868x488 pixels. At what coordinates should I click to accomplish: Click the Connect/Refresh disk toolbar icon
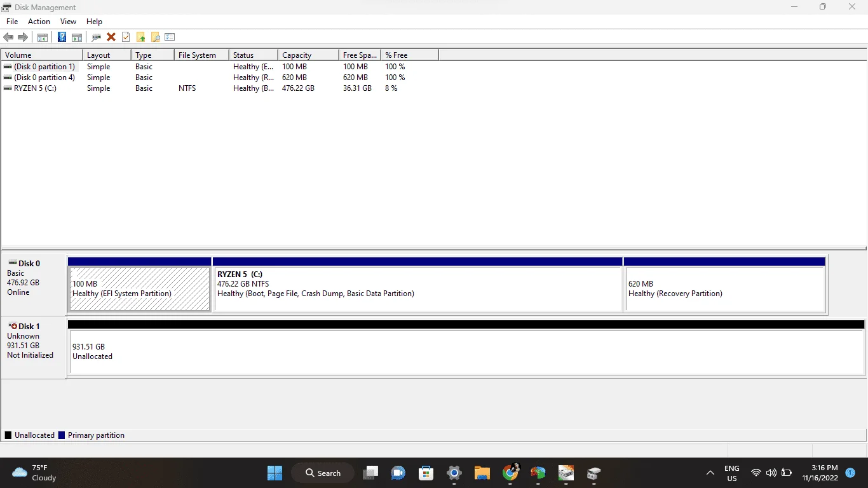[x=97, y=37]
